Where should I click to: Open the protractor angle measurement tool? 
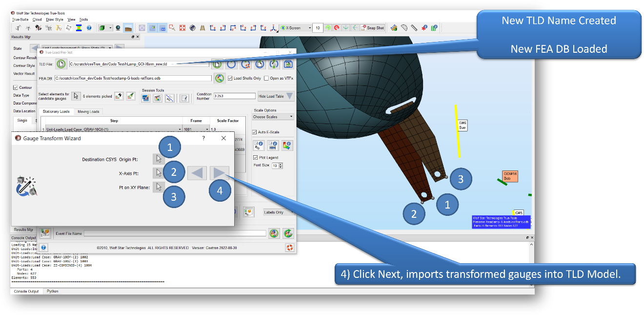[404, 28]
